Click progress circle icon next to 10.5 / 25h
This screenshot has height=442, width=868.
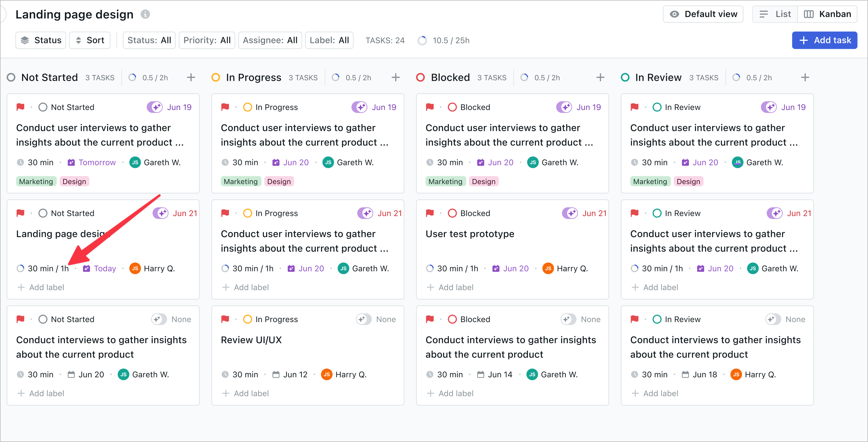(x=422, y=41)
